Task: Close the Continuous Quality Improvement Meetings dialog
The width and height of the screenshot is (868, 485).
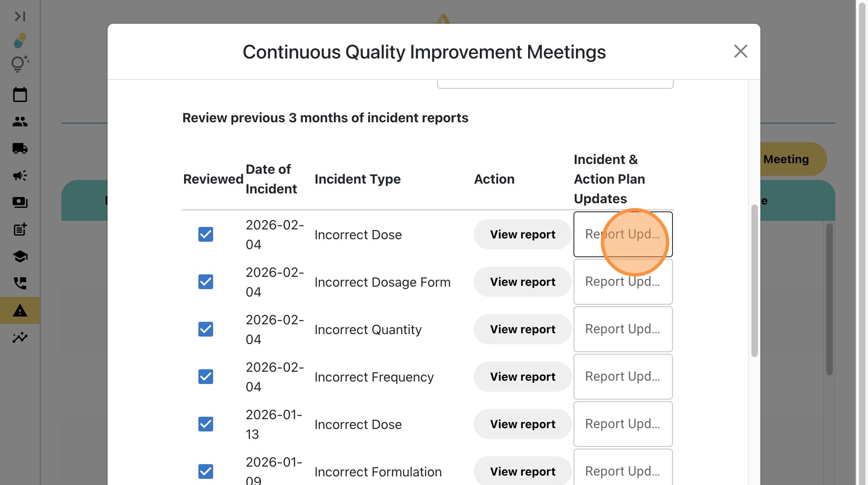Action: click(740, 52)
